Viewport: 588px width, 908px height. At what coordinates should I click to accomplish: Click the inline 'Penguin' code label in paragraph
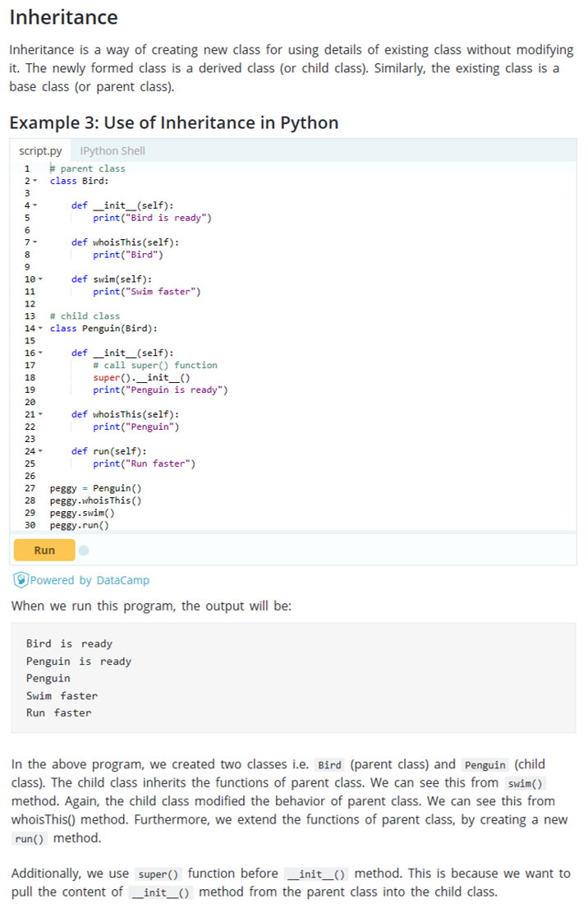pyautogui.click(x=485, y=765)
